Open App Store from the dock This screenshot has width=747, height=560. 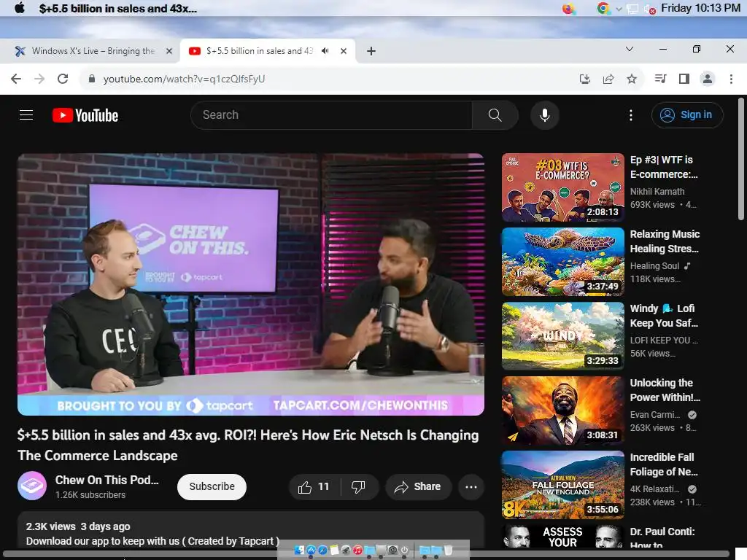coord(311,550)
